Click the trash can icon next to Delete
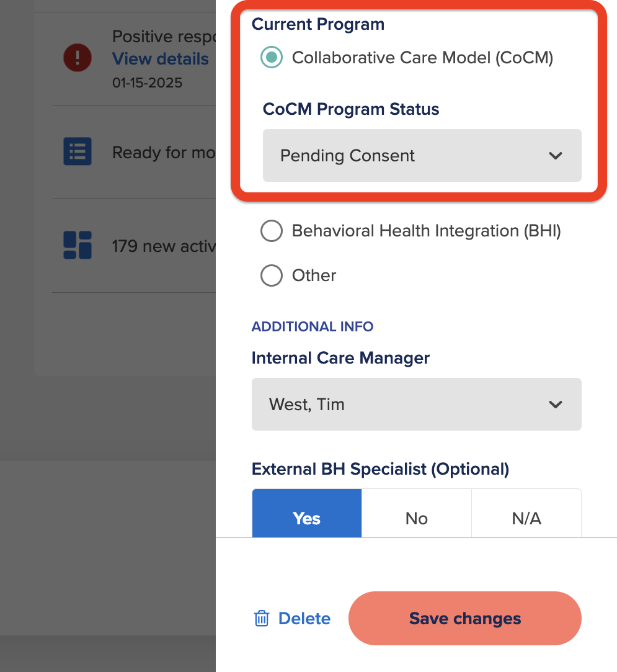 (262, 619)
